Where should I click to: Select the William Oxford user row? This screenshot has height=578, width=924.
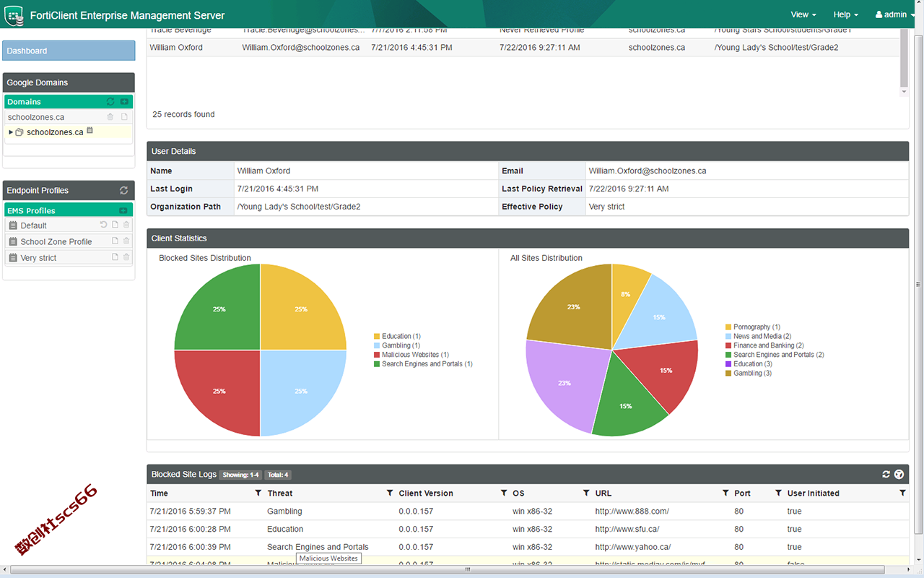(x=523, y=48)
